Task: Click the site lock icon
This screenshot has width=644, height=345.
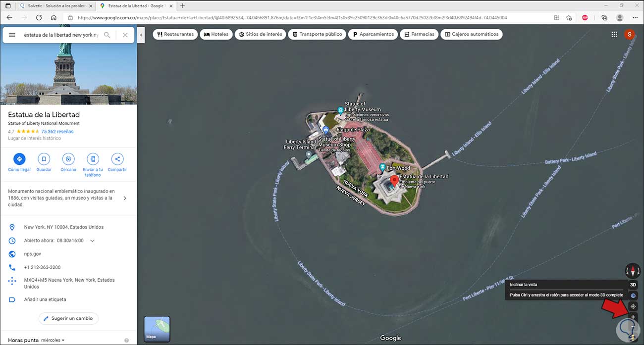Action: tap(70, 17)
